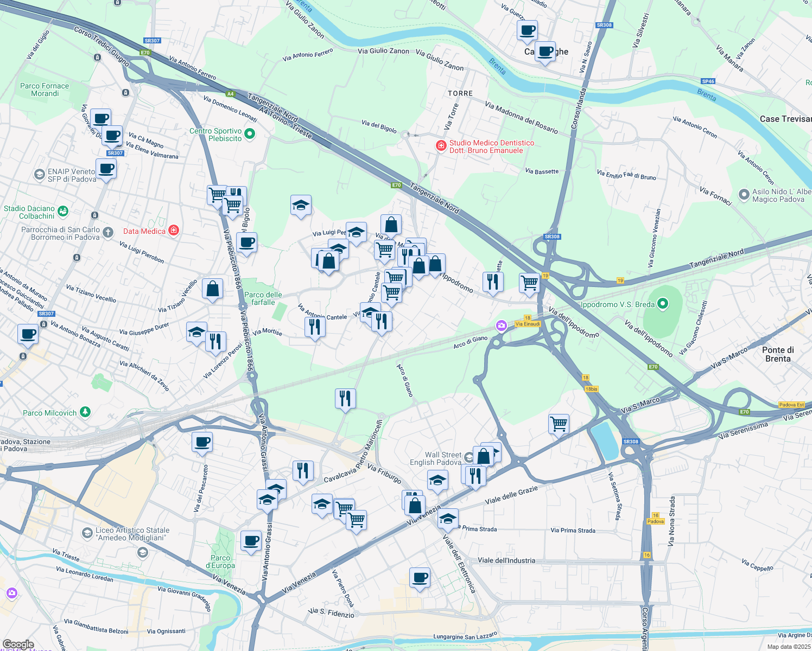
Task: Select the Via Einaudi yellow exit label
Action: tap(528, 324)
